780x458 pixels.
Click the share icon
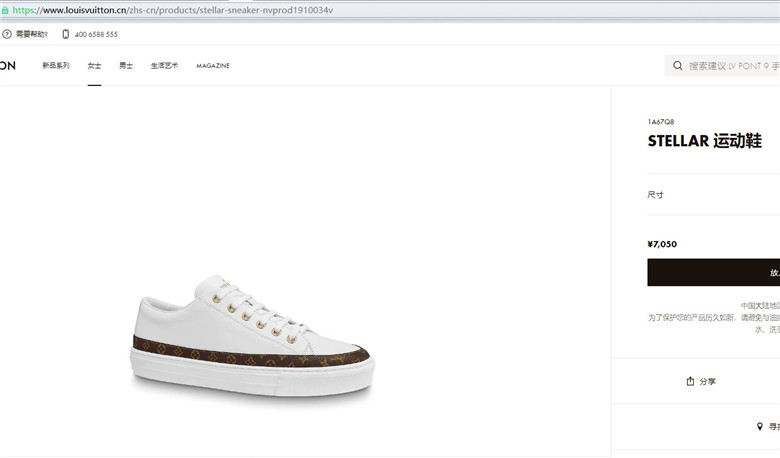coord(690,381)
